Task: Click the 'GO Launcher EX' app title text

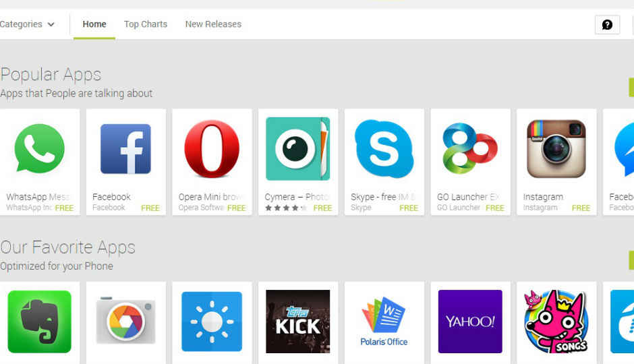Action: 468,197
